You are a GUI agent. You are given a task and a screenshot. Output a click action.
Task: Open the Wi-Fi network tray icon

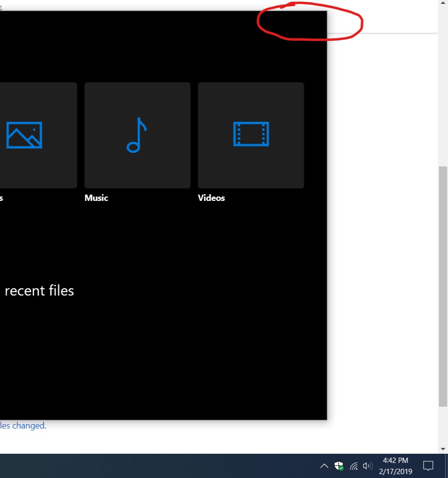(354, 466)
